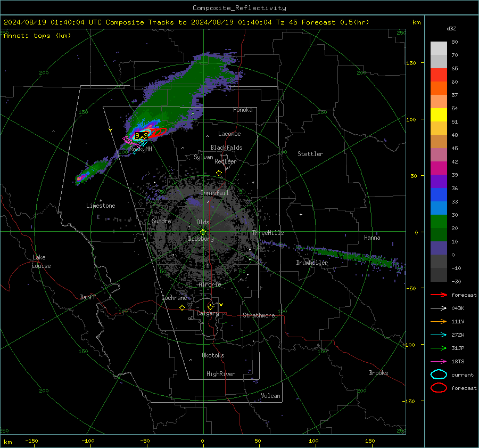Viewport: 479px width, 448px height.
Task: Click the Brooks city label
Action: 378,373
